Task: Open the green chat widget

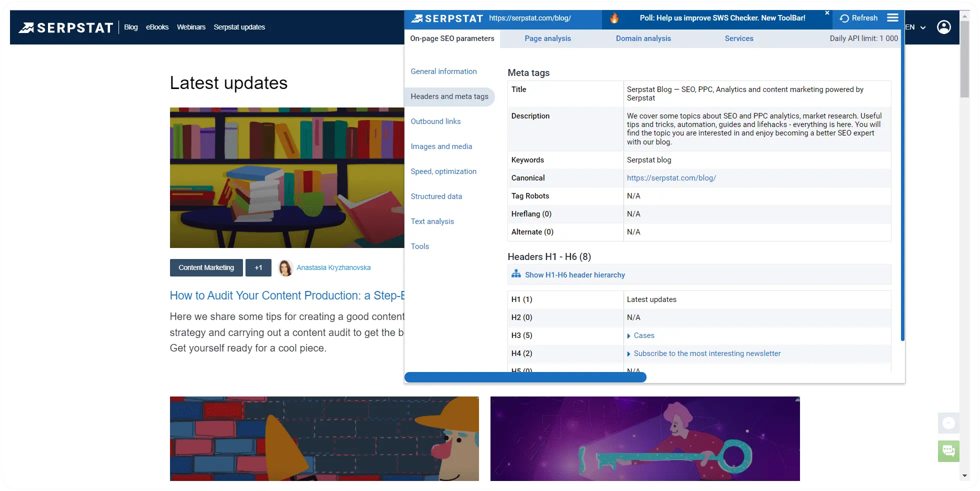Action: [948, 451]
